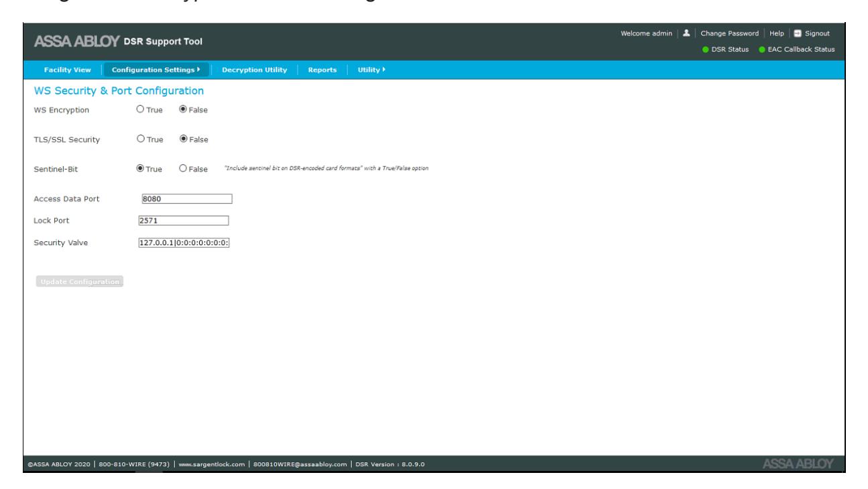Open the Decryption Utility tab
The height and width of the screenshot is (489, 868).
coord(254,70)
